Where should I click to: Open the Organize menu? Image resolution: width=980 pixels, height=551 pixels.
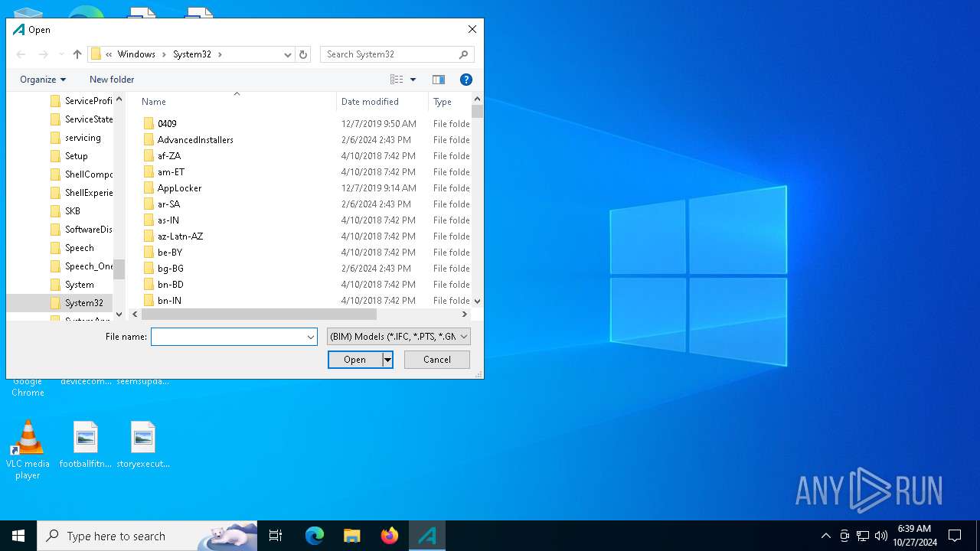coord(43,80)
